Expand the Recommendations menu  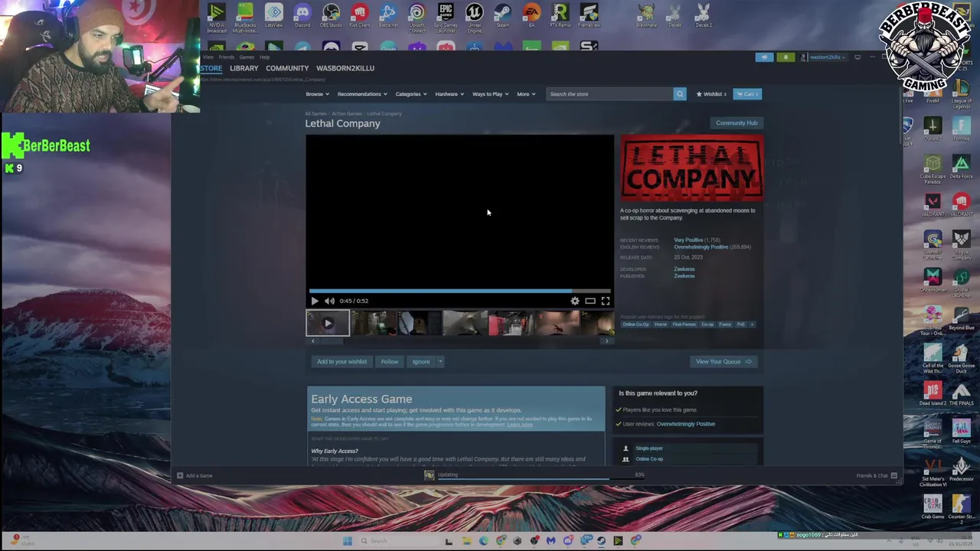tap(361, 94)
